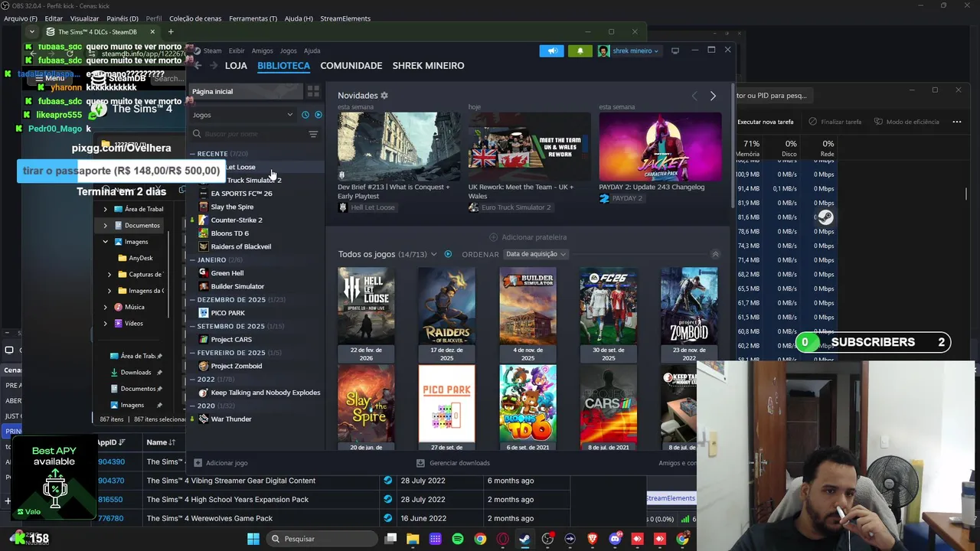Open Steam menu in Steam window
Screen dimensions: 980x551
[x=212, y=51]
